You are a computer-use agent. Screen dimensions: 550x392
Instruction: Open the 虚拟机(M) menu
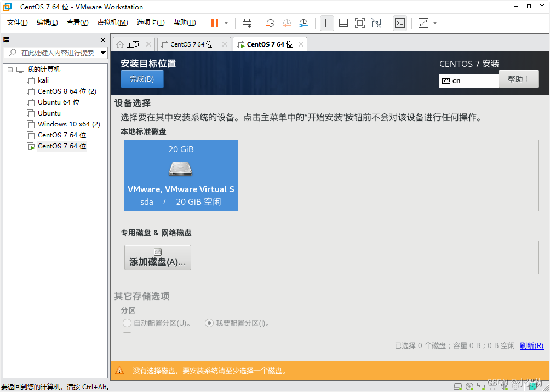coord(113,22)
